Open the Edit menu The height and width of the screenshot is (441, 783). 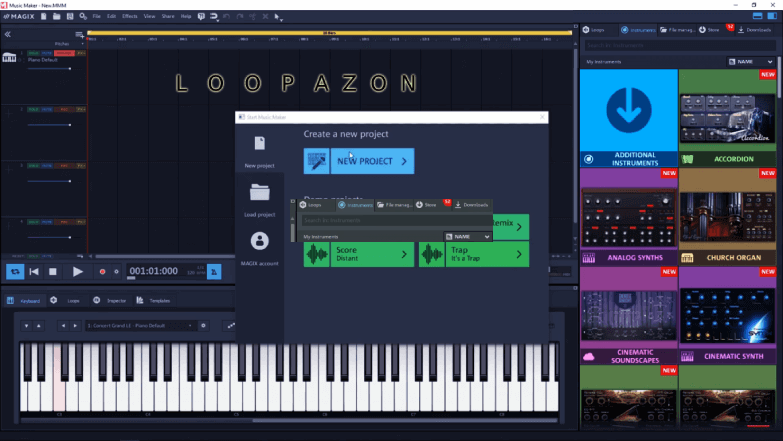pos(111,16)
